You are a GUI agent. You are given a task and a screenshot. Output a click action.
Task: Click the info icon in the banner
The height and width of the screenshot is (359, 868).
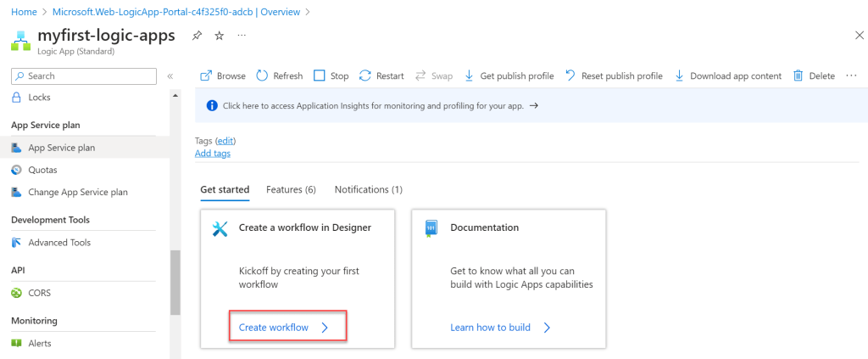211,105
